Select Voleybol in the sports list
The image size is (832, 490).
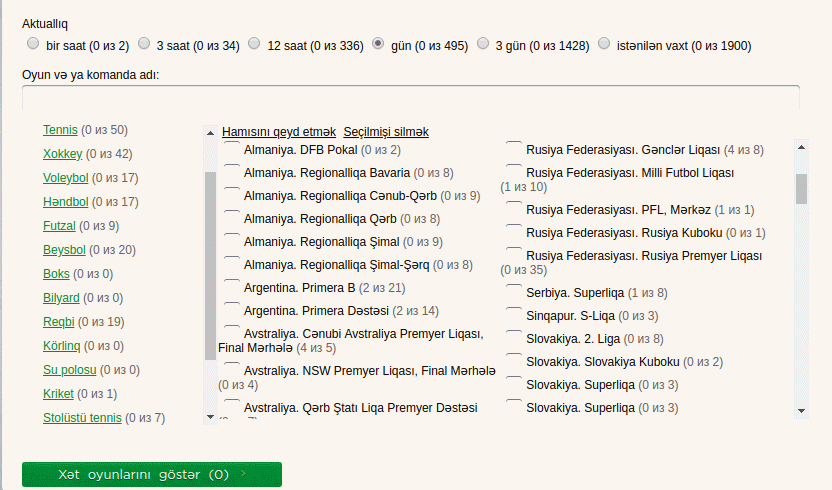65,178
